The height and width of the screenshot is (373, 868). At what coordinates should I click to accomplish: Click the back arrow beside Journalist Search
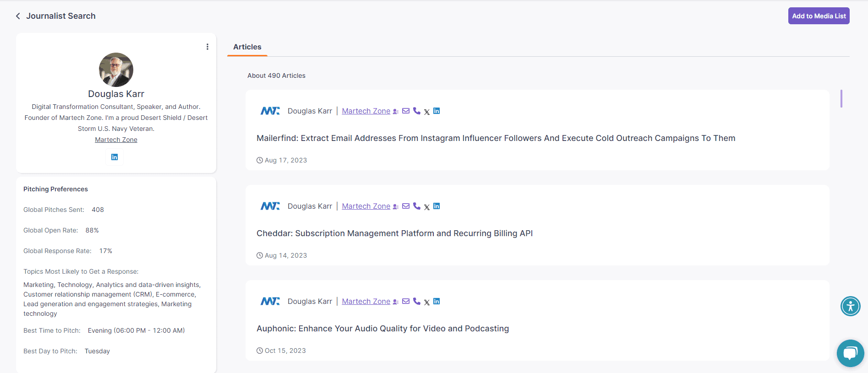(18, 16)
